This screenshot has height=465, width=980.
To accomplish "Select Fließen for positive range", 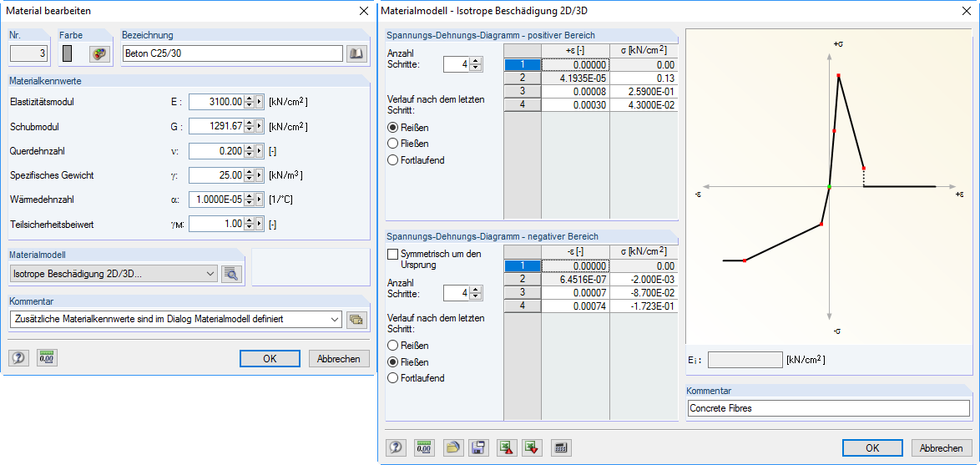I will pos(393,143).
